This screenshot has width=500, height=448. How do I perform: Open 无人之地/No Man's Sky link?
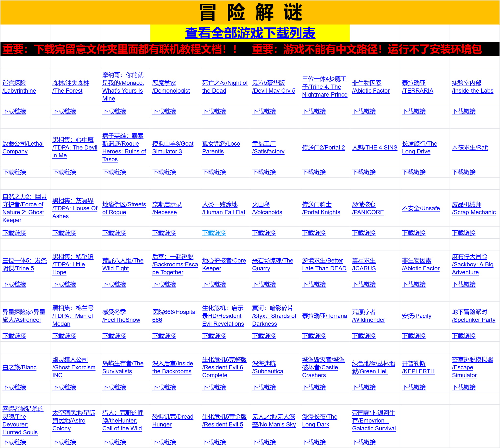274,421
